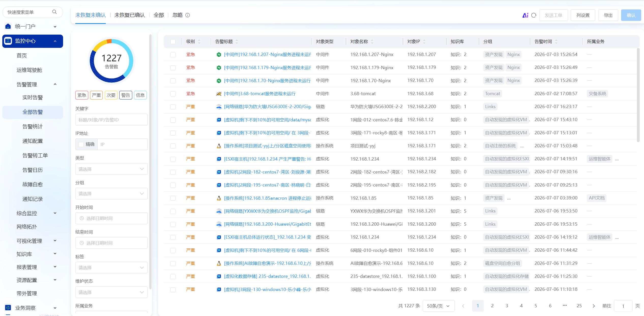Viewport: 644px width, 316px height.
Task: Click the 确认 button
Action: (631, 15)
